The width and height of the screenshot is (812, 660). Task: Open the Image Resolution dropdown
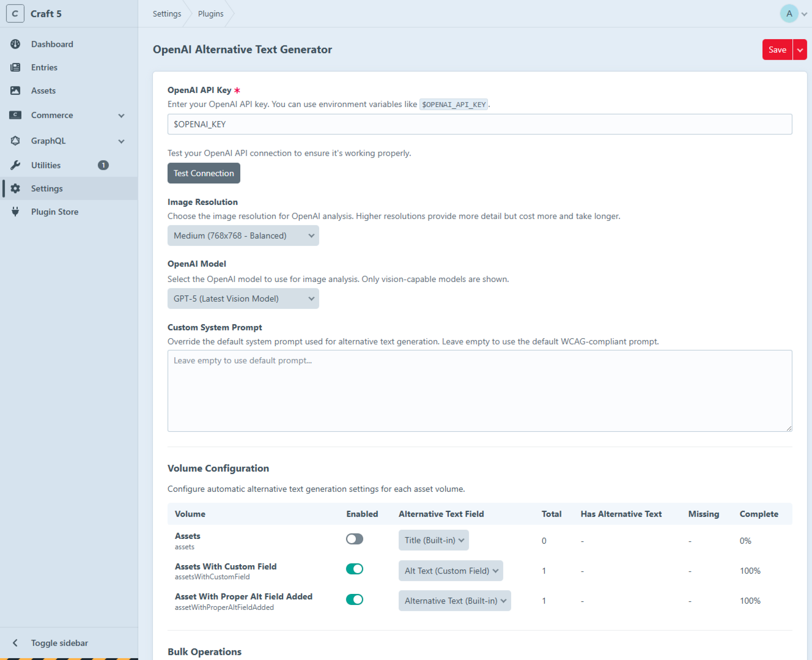[243, 236]
